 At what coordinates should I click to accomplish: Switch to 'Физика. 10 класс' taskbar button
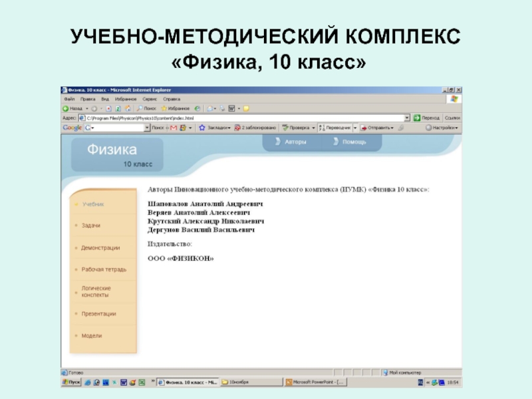[188, 382]
